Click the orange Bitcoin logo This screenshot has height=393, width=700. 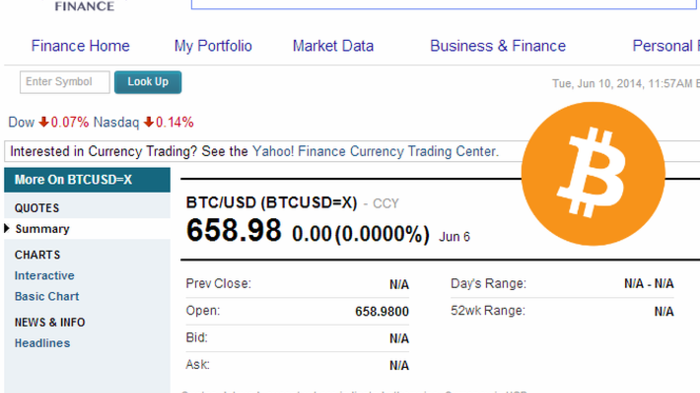tap(593, 174)
